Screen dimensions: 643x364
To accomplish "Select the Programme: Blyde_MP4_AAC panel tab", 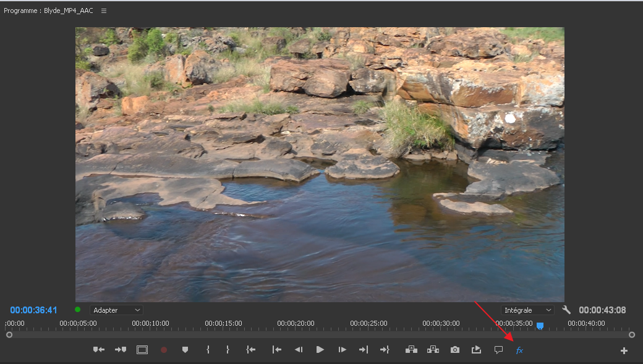I will pyautogui.click(x=48, y=11).
